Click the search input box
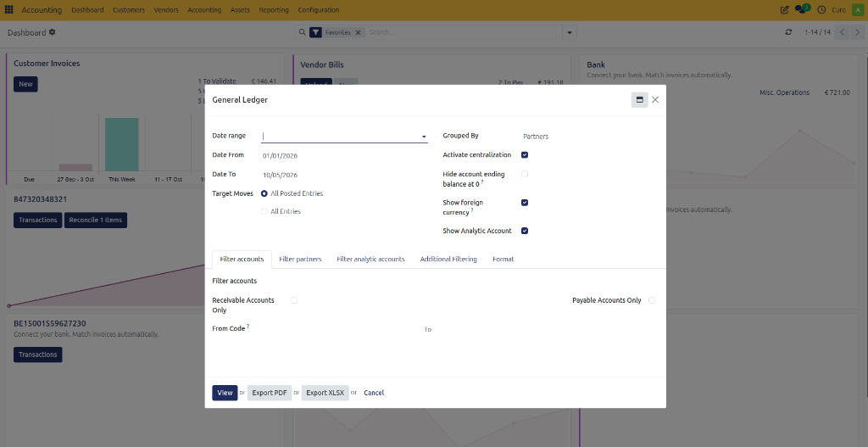This screenshot has height=447, width=868. click(x=464, y=33)
